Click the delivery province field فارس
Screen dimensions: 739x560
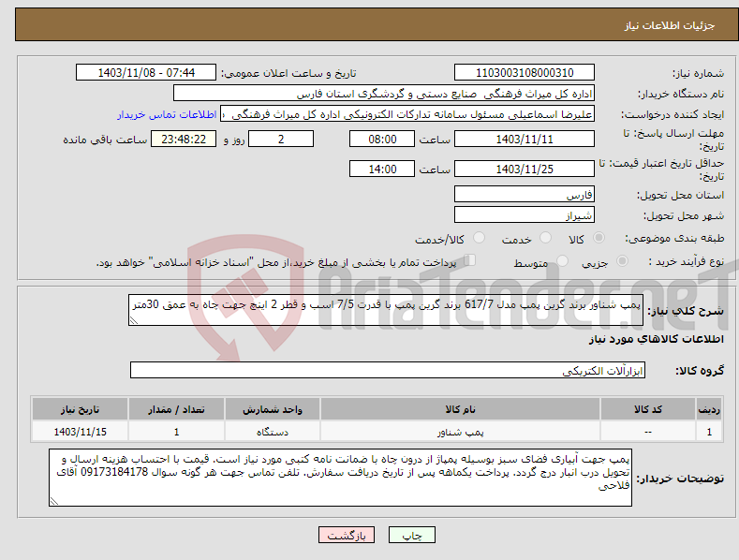[x=525, y=194]
